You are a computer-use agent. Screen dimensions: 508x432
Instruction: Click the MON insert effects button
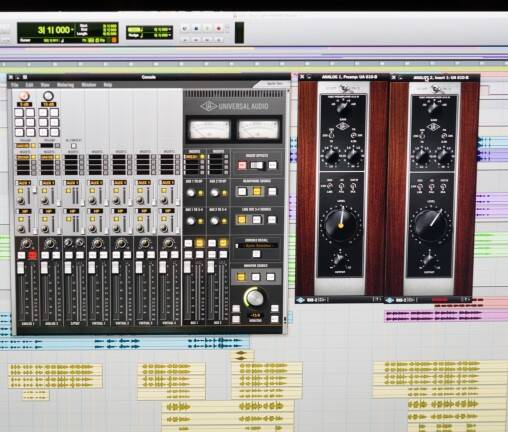[x=272, y=165]
